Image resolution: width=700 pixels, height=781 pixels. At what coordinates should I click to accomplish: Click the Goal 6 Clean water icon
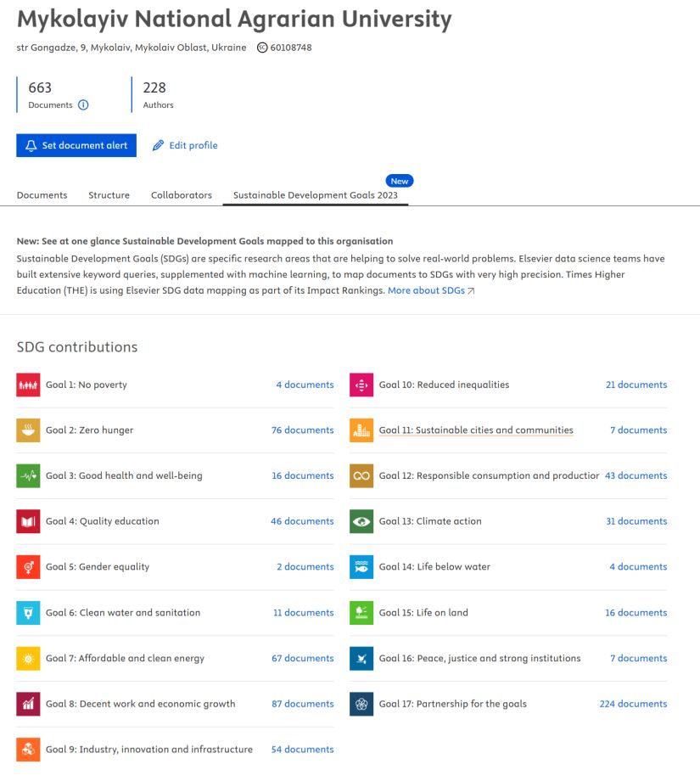28,613
